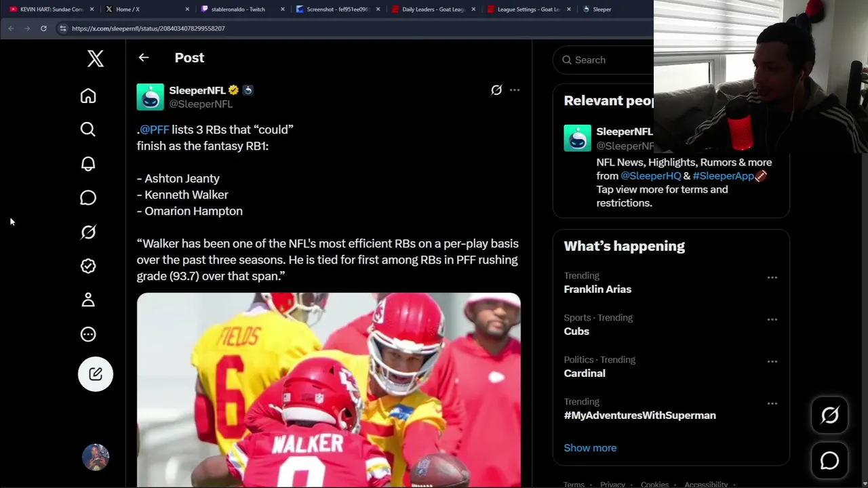868x488 pixels.
Task: Open the More circle icon in sidebar
Action: click(88, 334)
